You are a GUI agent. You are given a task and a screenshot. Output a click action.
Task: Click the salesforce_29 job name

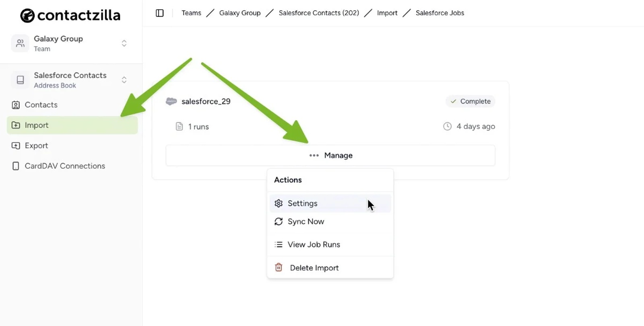tap(206, 101)
